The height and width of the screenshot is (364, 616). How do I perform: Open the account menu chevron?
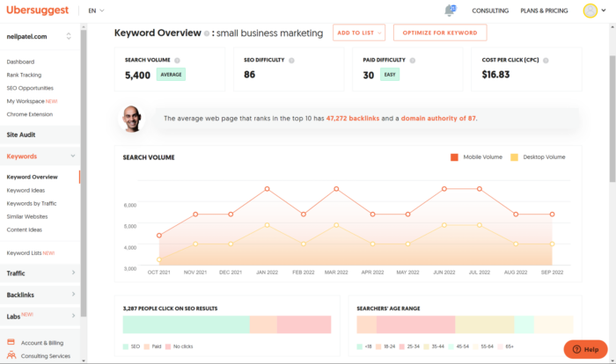pos(604,11)
